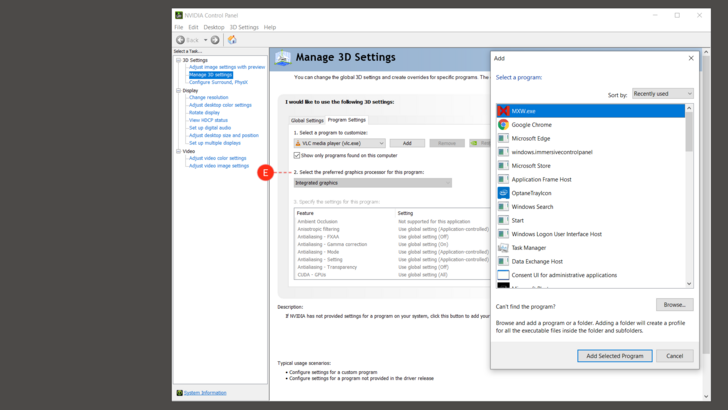The height and width of the screenshot is (410, 728).
Task: Select Manage 3D settings in the task tree
Action: [x=210, y=75]
